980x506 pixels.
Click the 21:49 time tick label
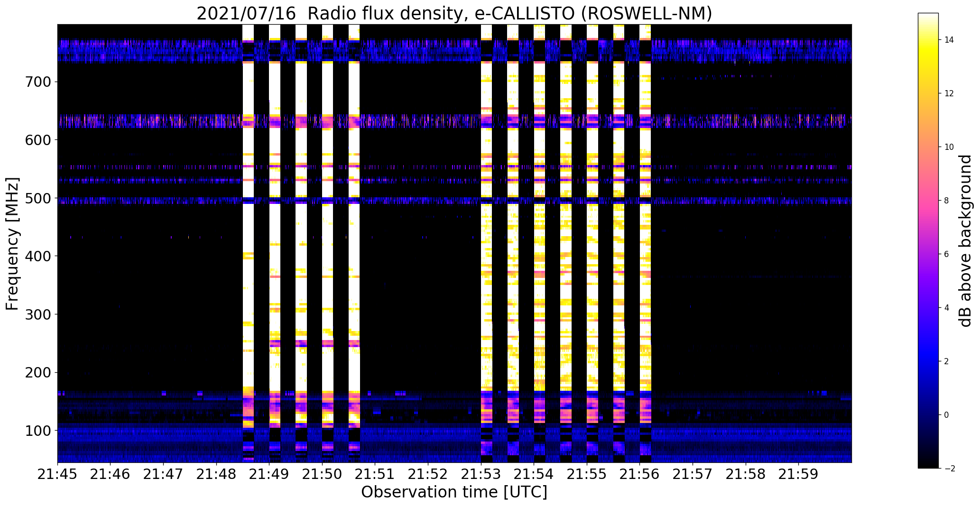[269, 474]
